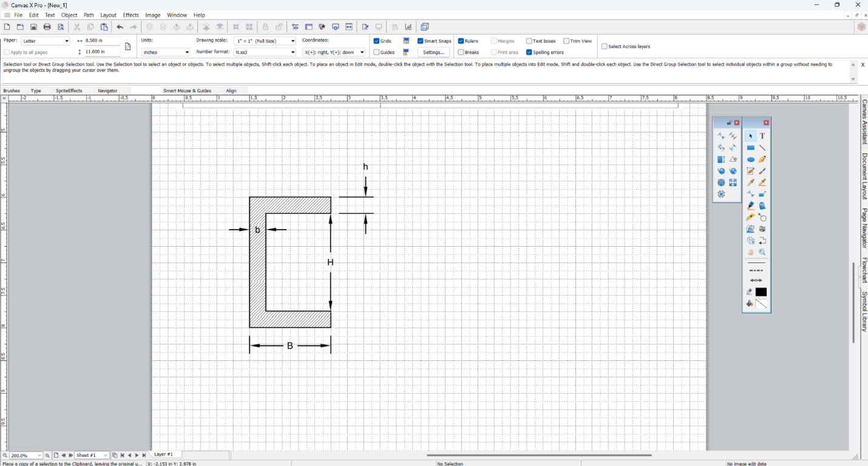Click the Undo arrow icon
Viewport: 868px width, 466px height.
120,27
